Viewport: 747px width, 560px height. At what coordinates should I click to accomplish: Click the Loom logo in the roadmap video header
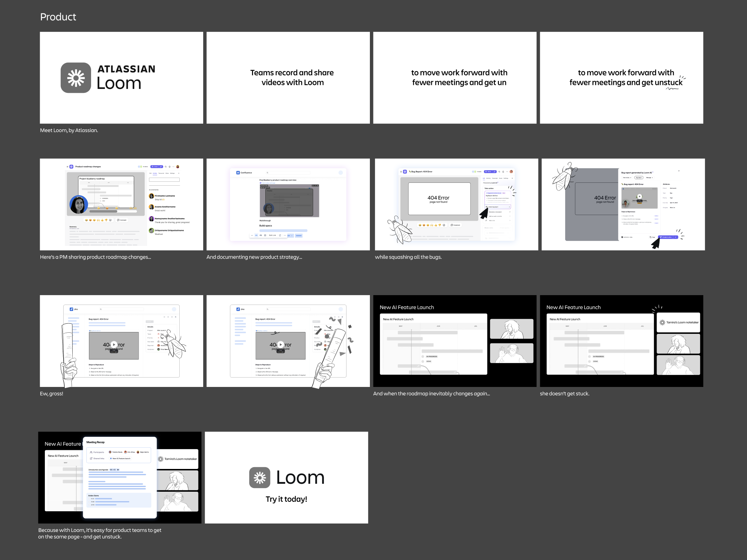71,167
